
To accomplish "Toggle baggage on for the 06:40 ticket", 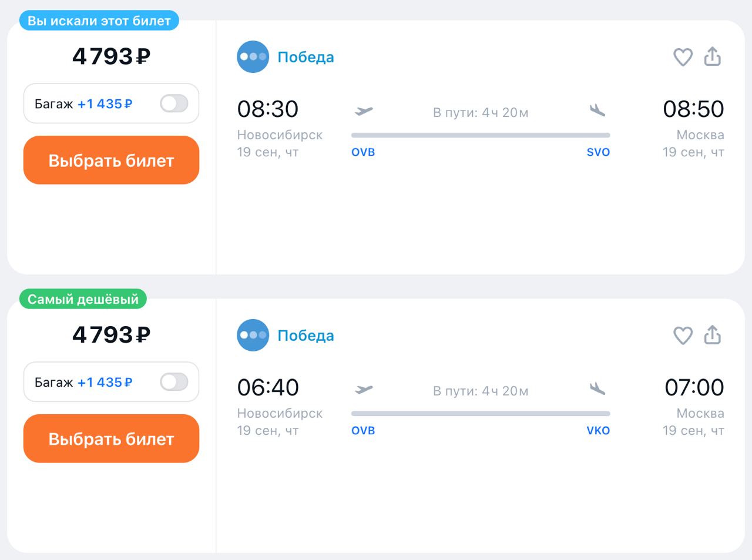I will tap(174, 383).
